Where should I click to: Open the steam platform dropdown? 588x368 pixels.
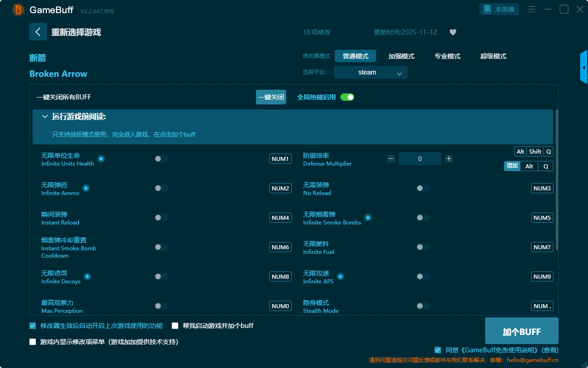[x=370, y=72]
